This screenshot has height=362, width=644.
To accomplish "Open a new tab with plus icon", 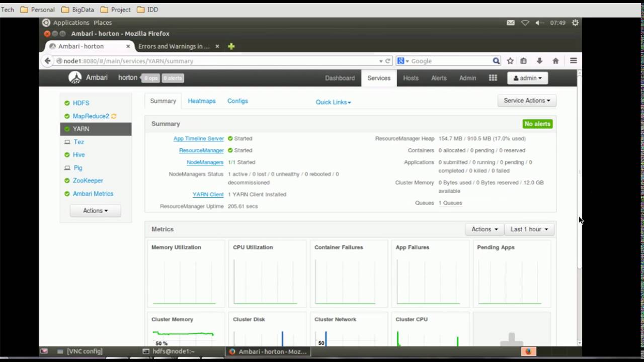I will click(231, 46).
